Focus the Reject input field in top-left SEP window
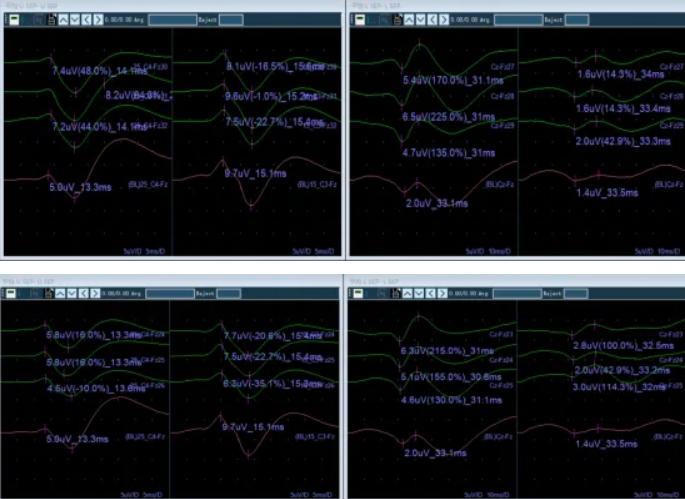 (231, 20)
